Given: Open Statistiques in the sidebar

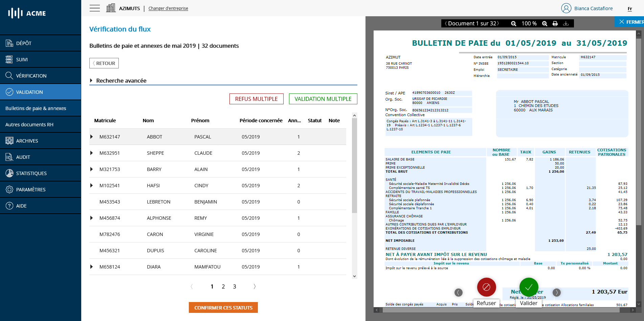Looking at the screenshot, I should [x=31, y=173].
